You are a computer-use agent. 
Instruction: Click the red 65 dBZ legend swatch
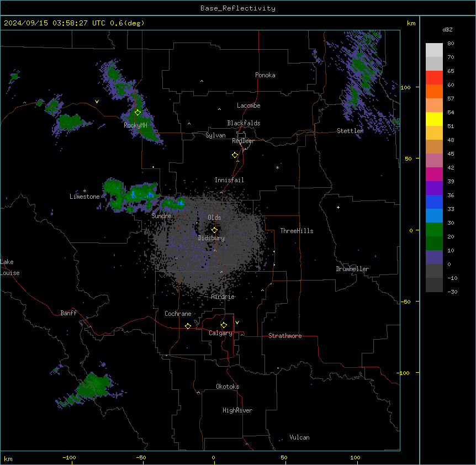434,78
